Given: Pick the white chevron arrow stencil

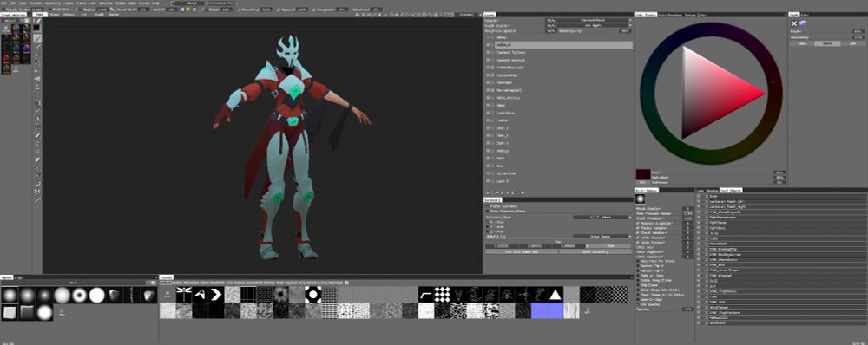Looking at the screenshot, I should pos(216,295).
